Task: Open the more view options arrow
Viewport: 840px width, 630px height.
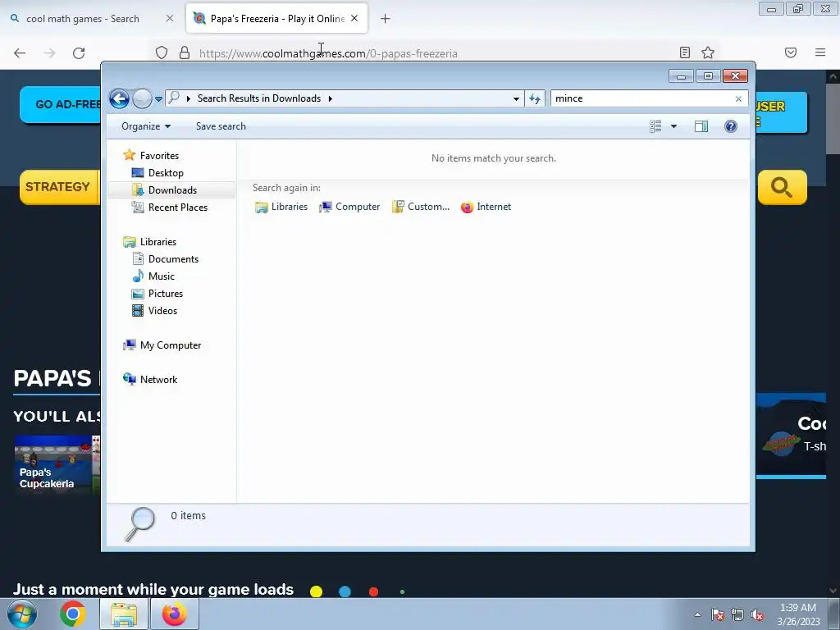Action: pyautogui.click(x=674, y=126)
